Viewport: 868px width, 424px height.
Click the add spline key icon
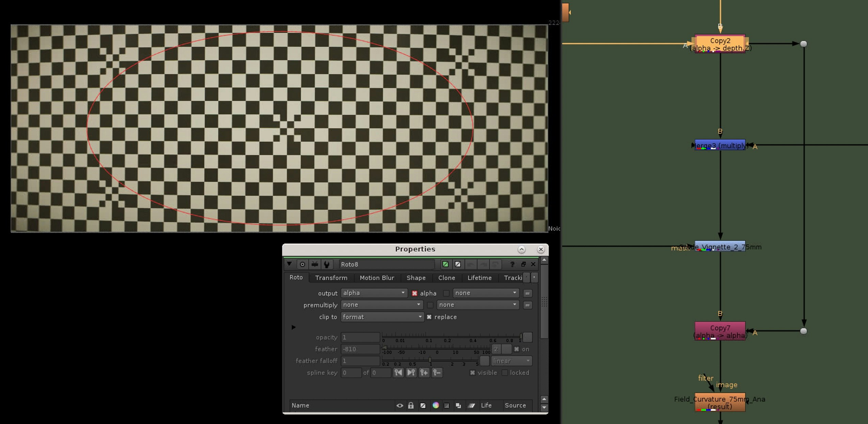click(x=424, y=373)
